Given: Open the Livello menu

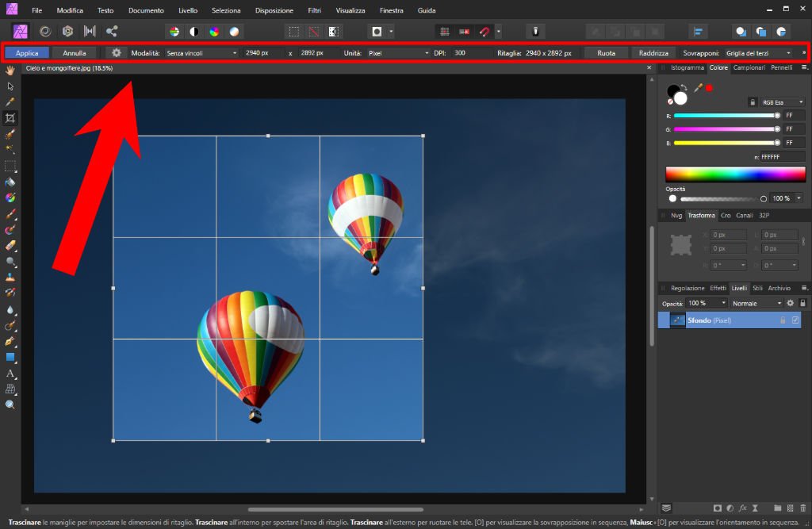Looking at the screenshot, I should click(x=188, y=10).
